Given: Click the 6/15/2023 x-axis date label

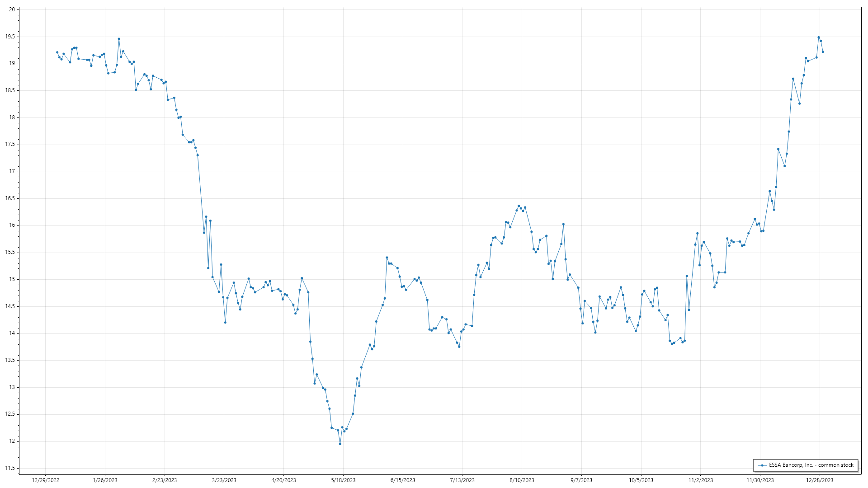Looking at the screenshot, I should [x=402, y=480].
